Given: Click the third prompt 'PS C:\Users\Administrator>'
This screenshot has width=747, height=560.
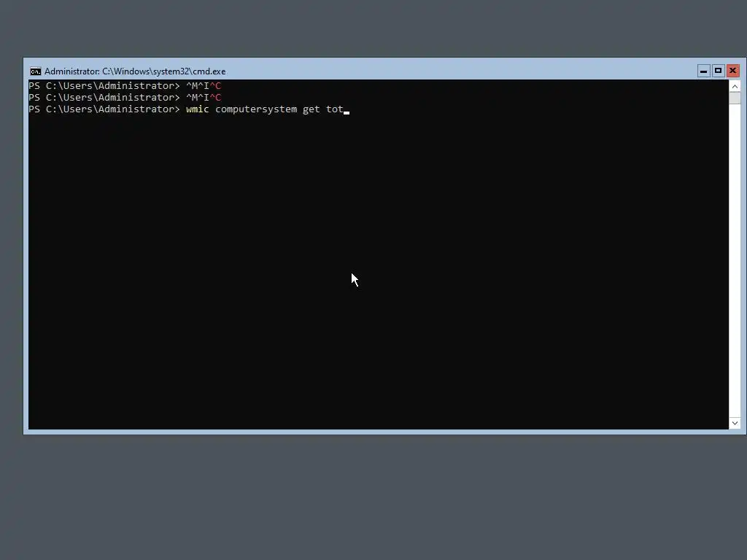Looking at the screenshot, I should [104, 109].
